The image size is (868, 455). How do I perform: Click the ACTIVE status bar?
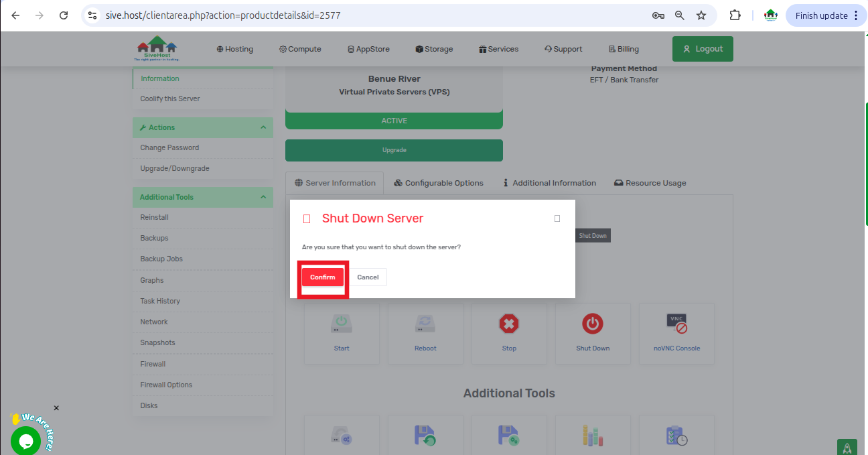[x=394, y=121]
